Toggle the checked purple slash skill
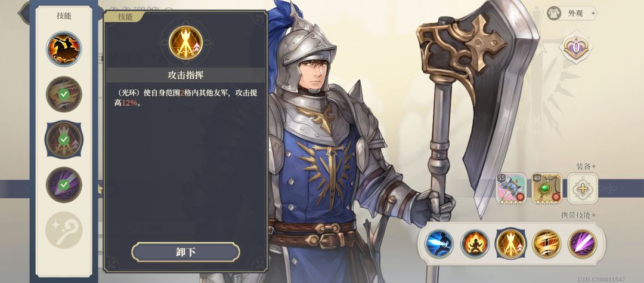The height and width of the screenshot is (283, 644). 64,184
